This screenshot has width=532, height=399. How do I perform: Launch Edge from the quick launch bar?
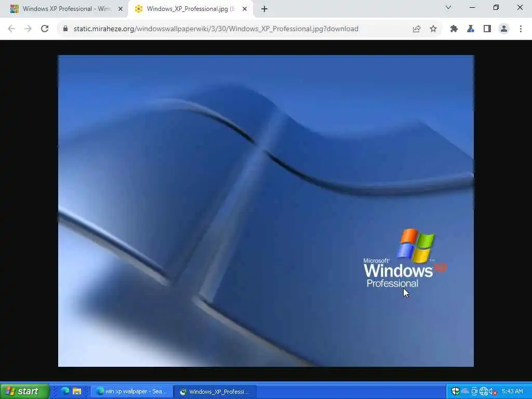(x=65, y=391)
